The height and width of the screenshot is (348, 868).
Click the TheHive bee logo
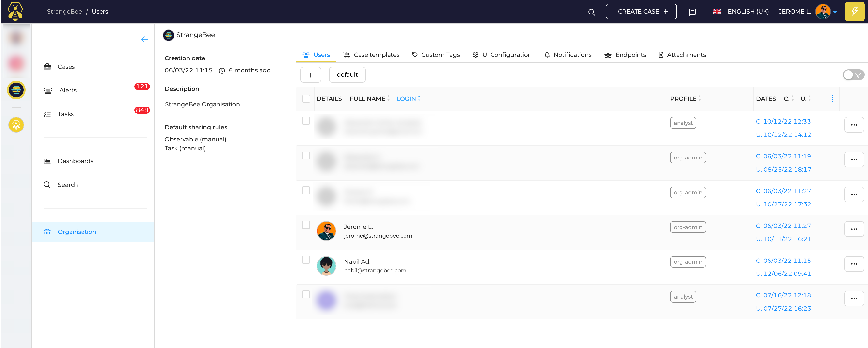click(x=15, y=12)
